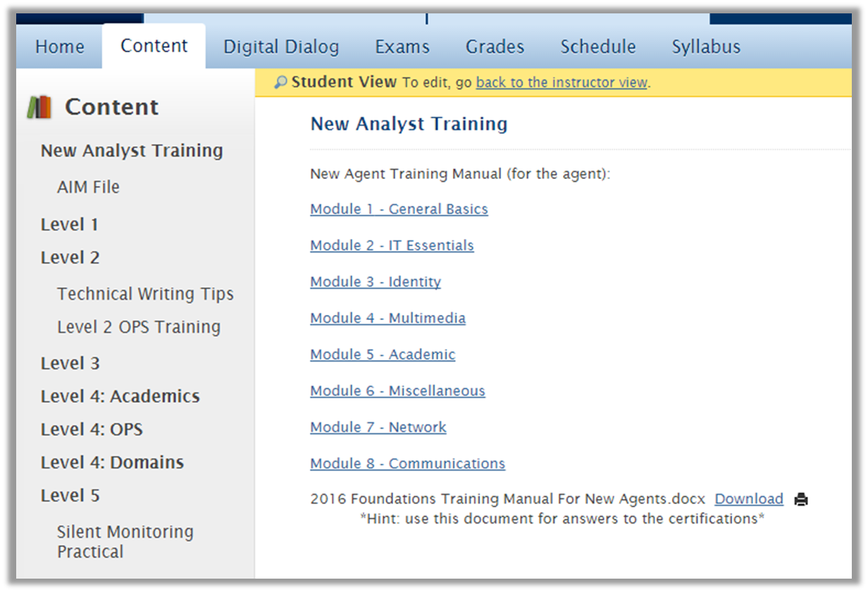Click the magnifying glass in the Student View banner

tap(280, 82)
